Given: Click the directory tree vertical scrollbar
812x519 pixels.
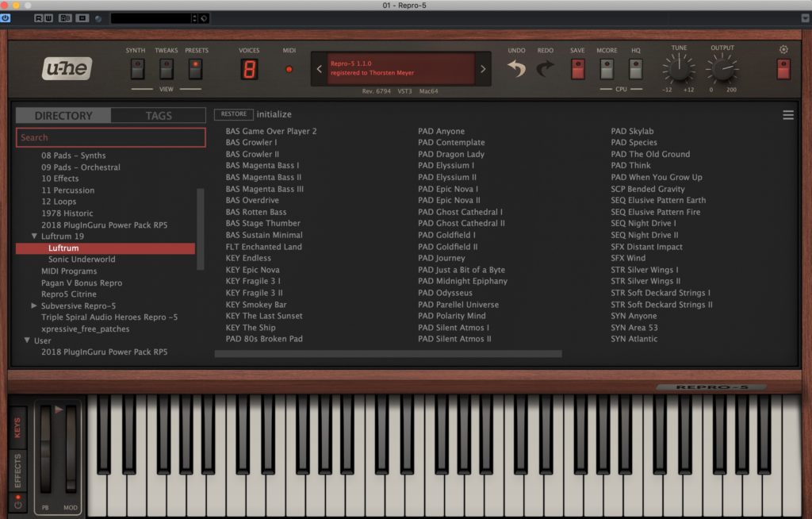Looking at the screenshot, I should click(x=201, y=229).
